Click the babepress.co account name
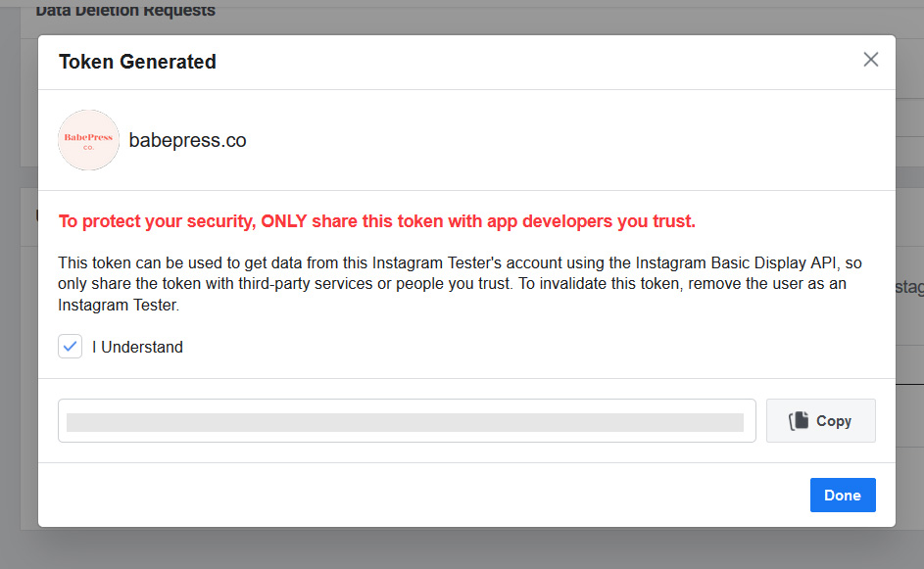The image size is (924, 569). [187, 140]
